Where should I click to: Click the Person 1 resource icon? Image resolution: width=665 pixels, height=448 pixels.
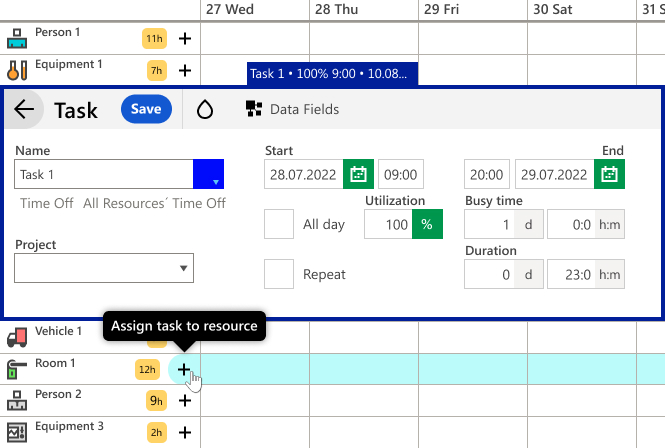pos(17,39)
